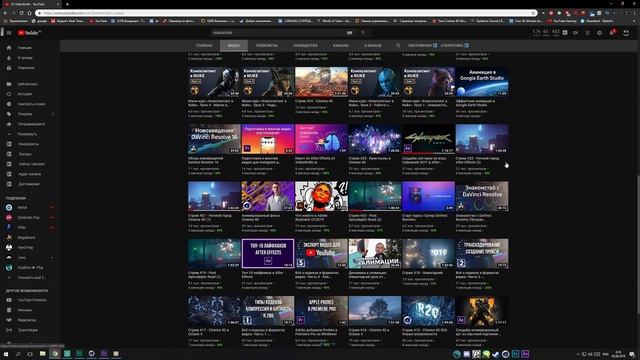Click the browser address bar
Screen dimensions: 640x360
pos(286,13)
